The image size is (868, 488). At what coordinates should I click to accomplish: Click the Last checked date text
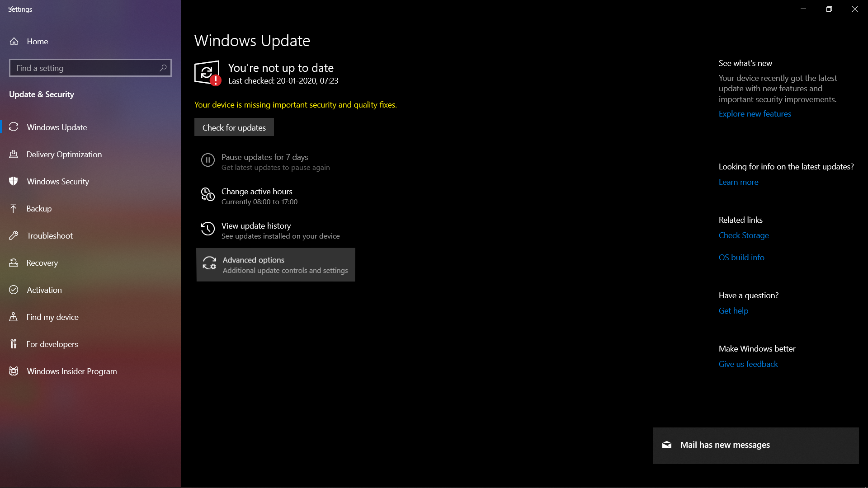pyautogui.click(x=283, y=81)
